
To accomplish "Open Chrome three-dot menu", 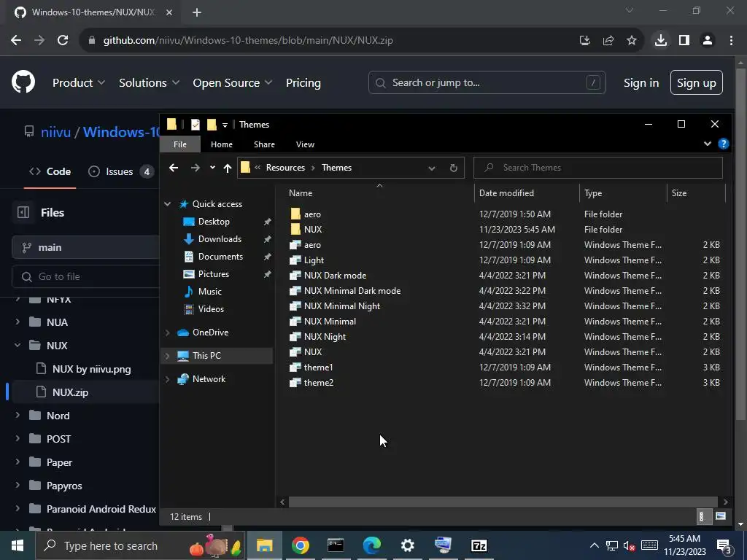I will pos(731,41).
